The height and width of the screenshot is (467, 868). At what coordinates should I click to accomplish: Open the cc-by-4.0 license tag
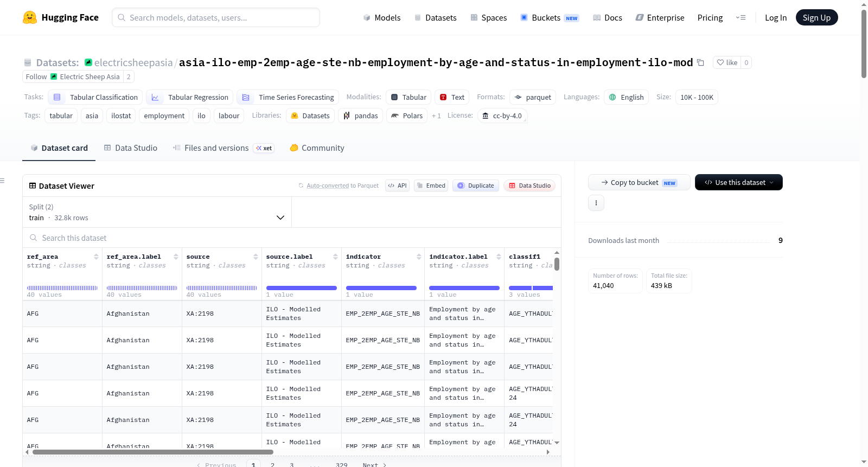502,116
